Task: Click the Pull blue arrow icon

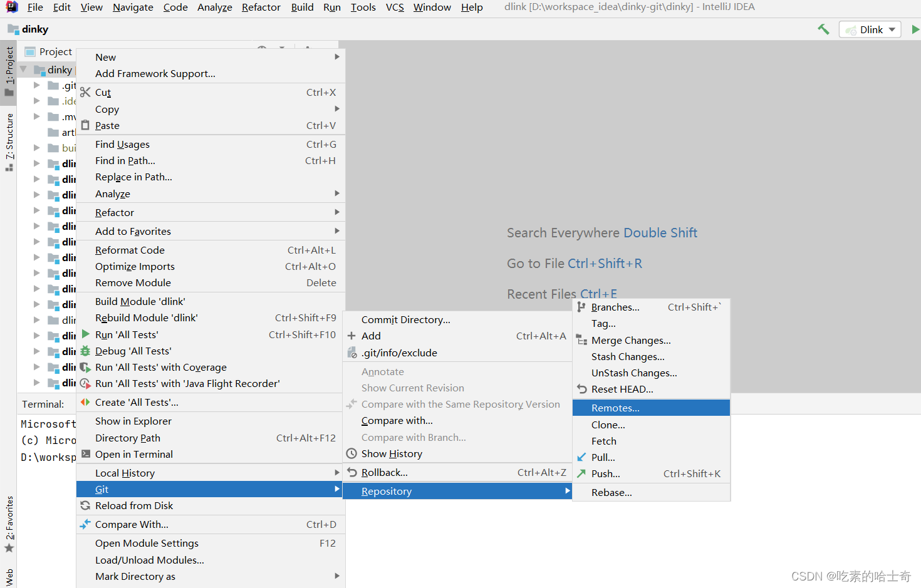Action: coord(581,457)
